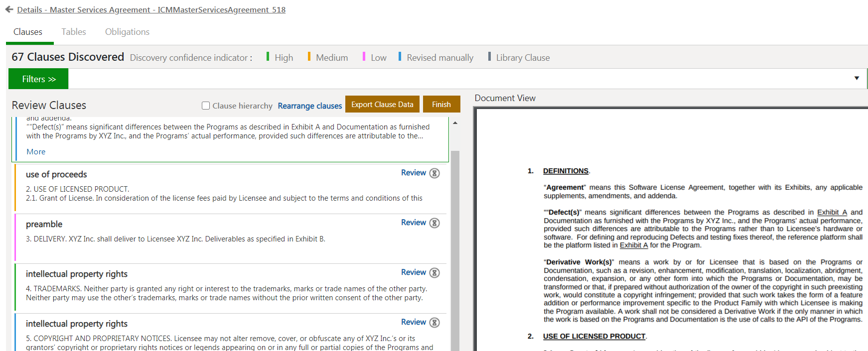Click the back arrow icon
The height and width of the screenshot is (351, 868).
(x=9, y=9)
